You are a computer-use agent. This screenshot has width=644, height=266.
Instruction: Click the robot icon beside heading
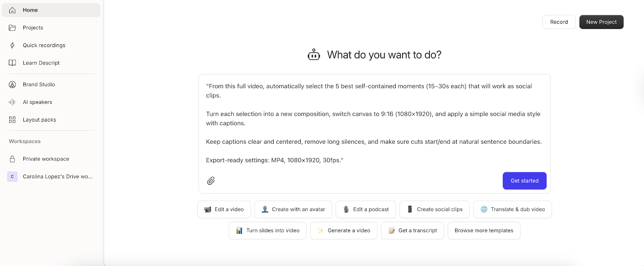[314, 55]
